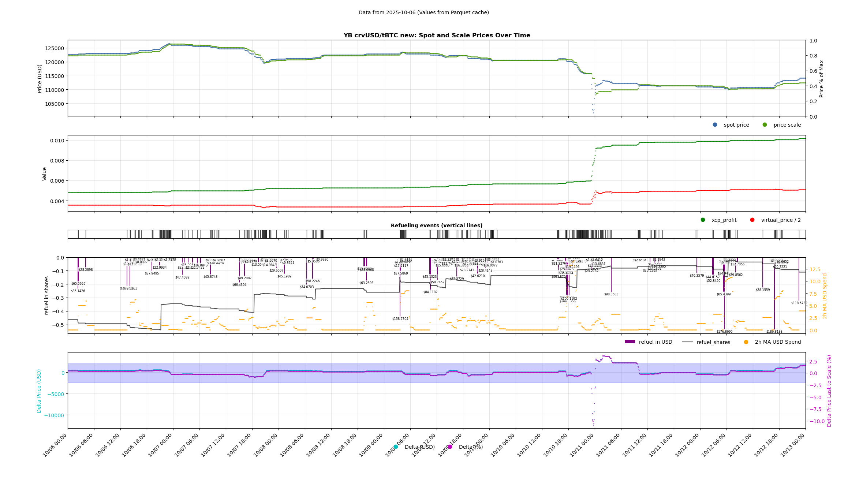848x504 pixels.
Task: Click the magenta Delta (%) legend dot
Action: pyautogui.click(x=450, y=447)
